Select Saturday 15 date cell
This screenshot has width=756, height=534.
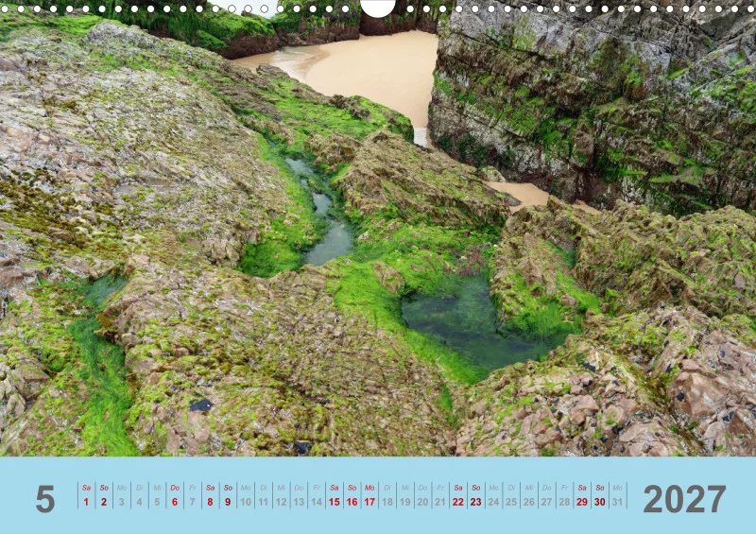pos(335,495)
